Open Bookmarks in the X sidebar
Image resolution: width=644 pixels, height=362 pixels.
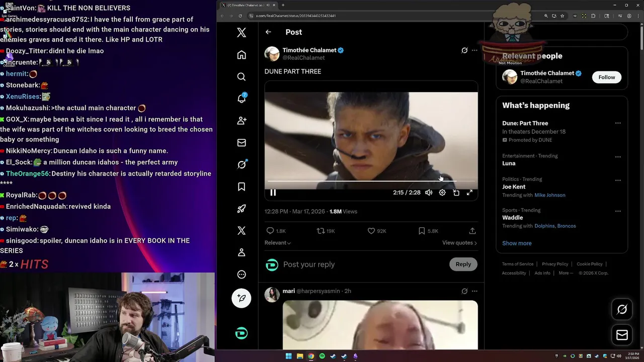(x=242, y=187)
